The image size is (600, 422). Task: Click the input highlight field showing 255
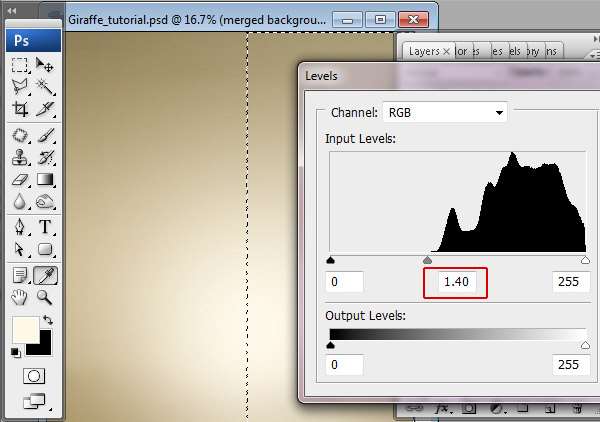(x=571, y=282)
